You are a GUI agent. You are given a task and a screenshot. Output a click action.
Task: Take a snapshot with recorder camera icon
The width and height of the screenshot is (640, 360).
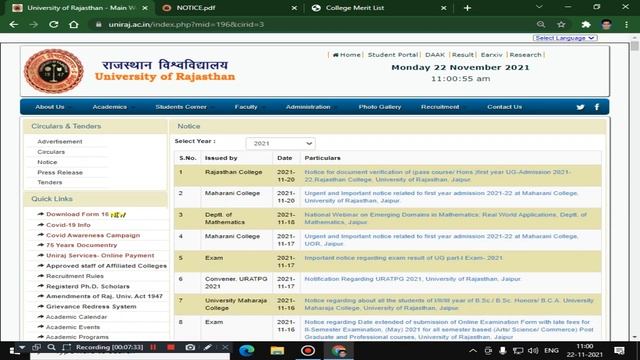click(x=190, y=347)
